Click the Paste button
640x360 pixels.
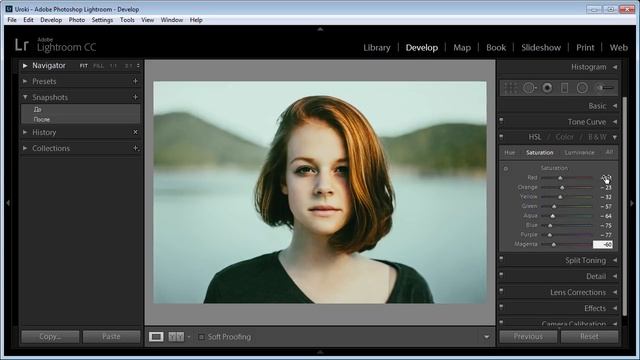pos(111,337)
